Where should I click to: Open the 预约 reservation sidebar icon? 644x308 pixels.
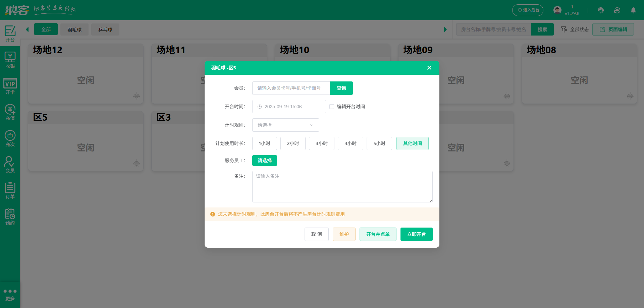[x=10, y=216]
